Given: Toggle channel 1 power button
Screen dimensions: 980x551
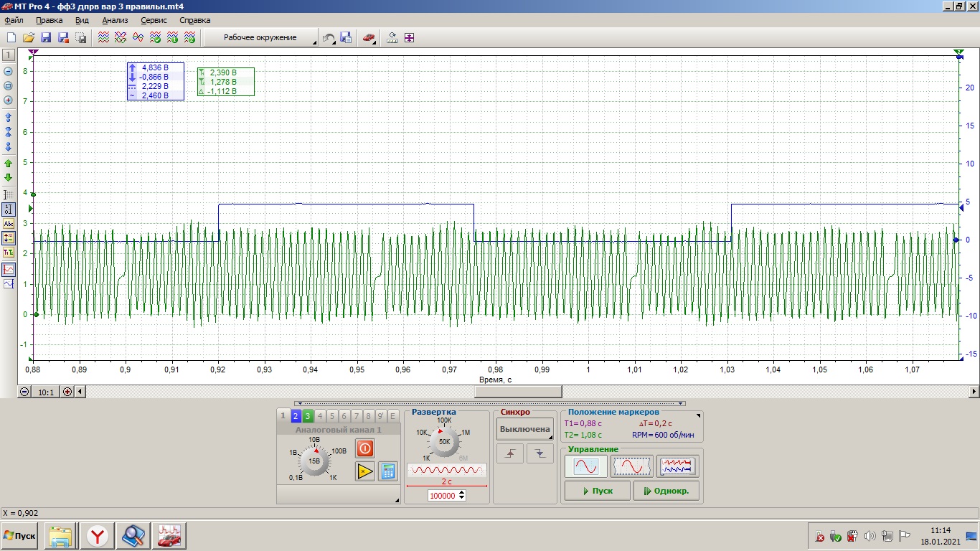Looking at the screenshot, I should click(365, 448).
